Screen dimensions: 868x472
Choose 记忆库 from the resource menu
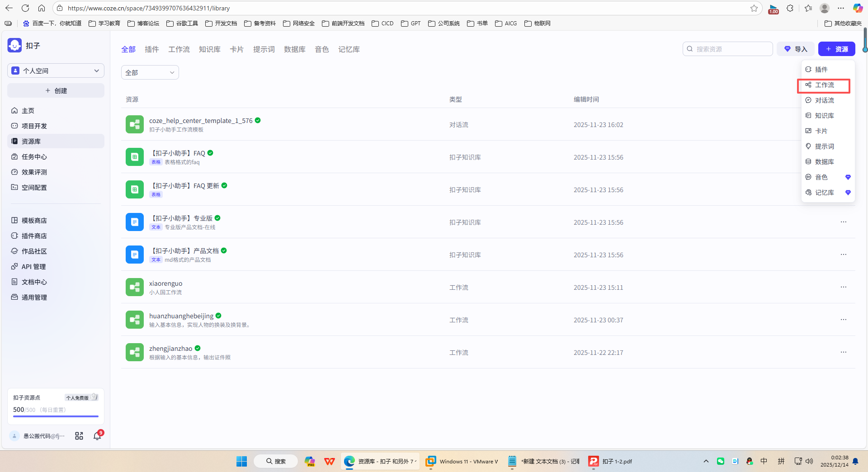click(828, 193)
